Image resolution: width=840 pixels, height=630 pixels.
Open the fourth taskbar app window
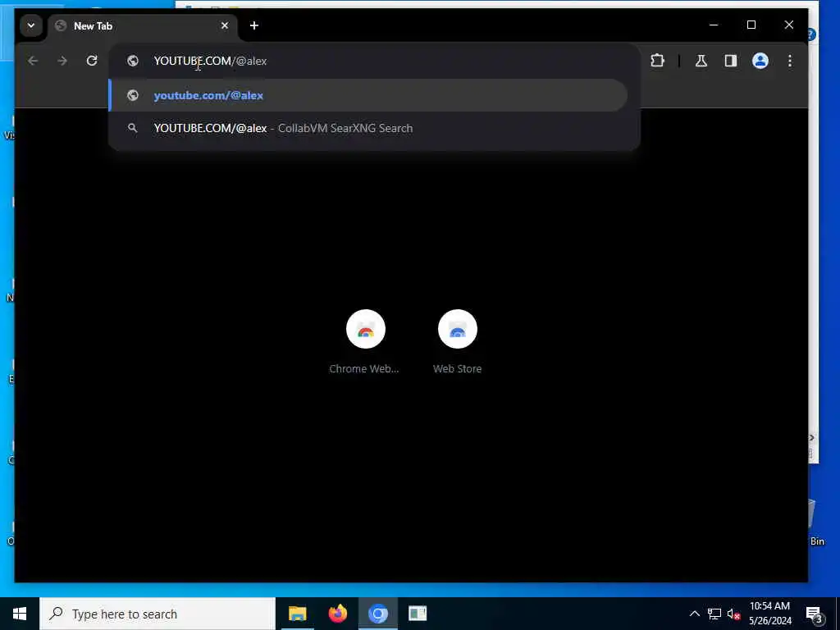(418, 614)
